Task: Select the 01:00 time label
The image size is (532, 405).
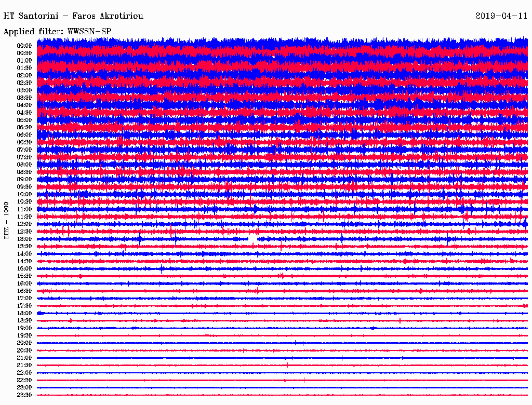Action: coord(24,60)
